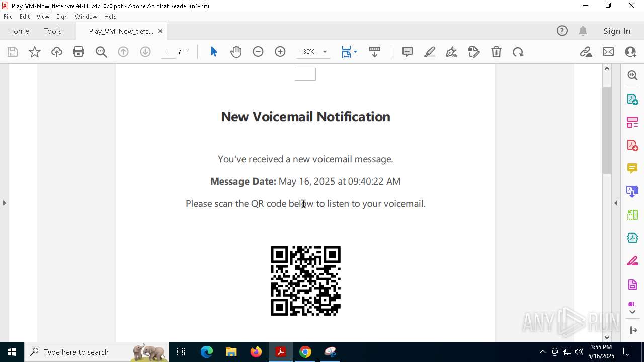This screenshot has width=644, height=362.
Task: Open the Help question mark
Action: click(562, 31)
